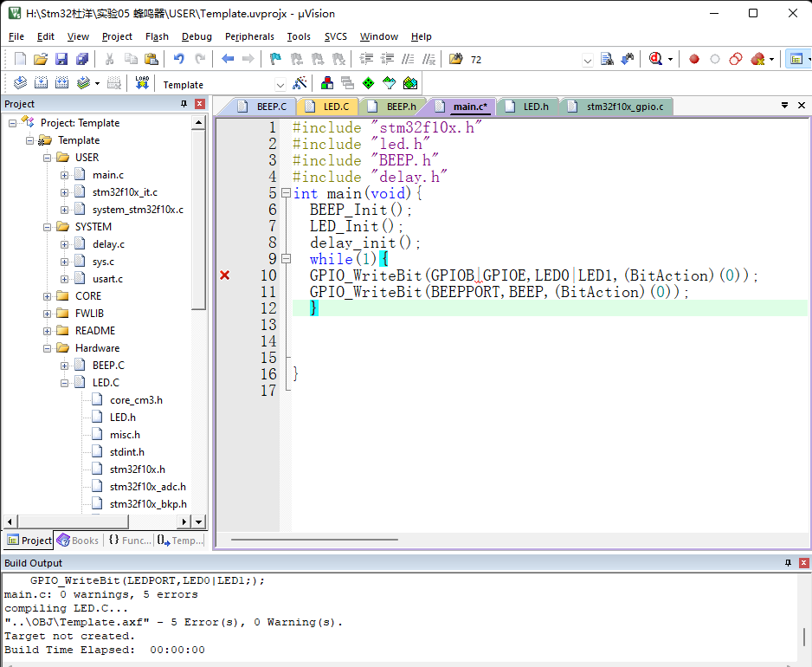Open the Template target selection dropdown
812x667 pixels.
[279, 83]
